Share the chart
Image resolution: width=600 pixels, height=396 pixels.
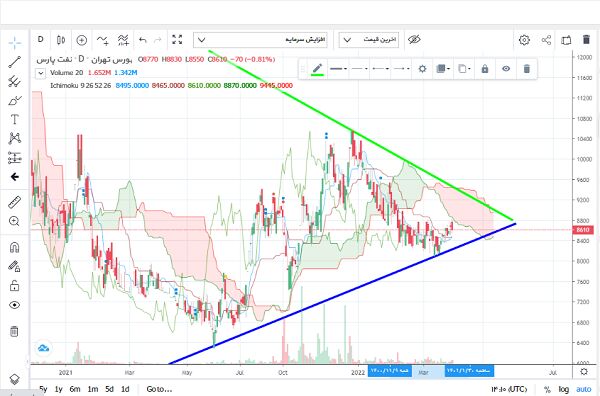pyautogui.click(x=546, y=40)
